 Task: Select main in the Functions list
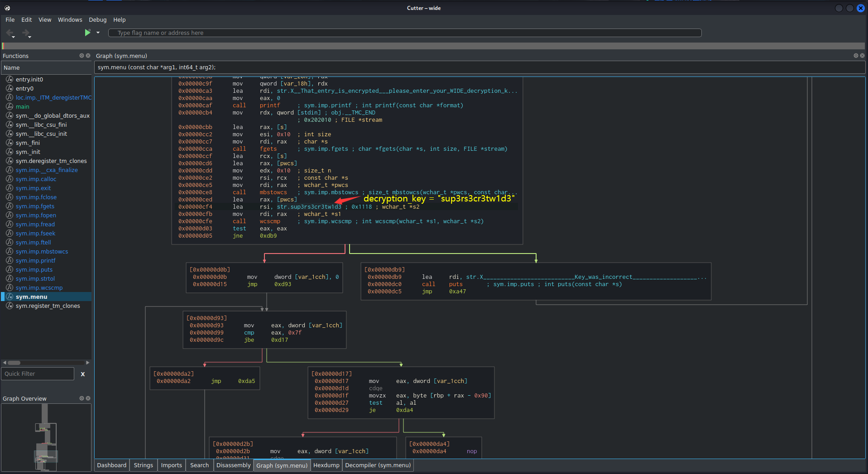pos(22,107)
